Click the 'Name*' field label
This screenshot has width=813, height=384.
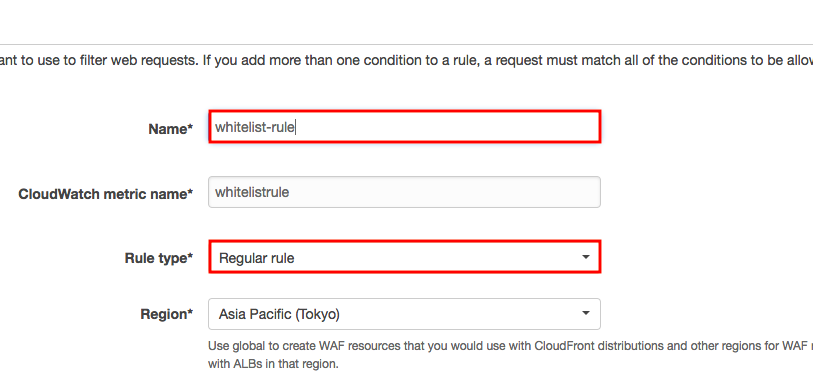coord(171,129)
